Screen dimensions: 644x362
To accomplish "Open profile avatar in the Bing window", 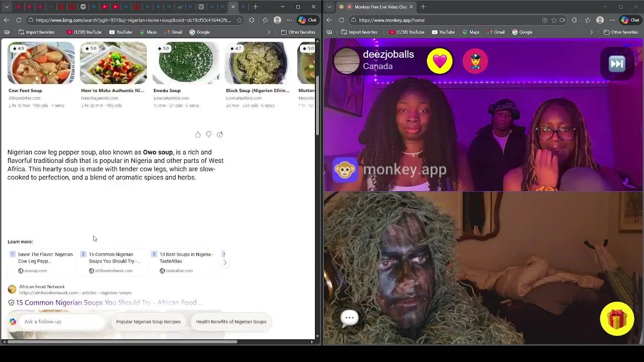I will 277,20.
